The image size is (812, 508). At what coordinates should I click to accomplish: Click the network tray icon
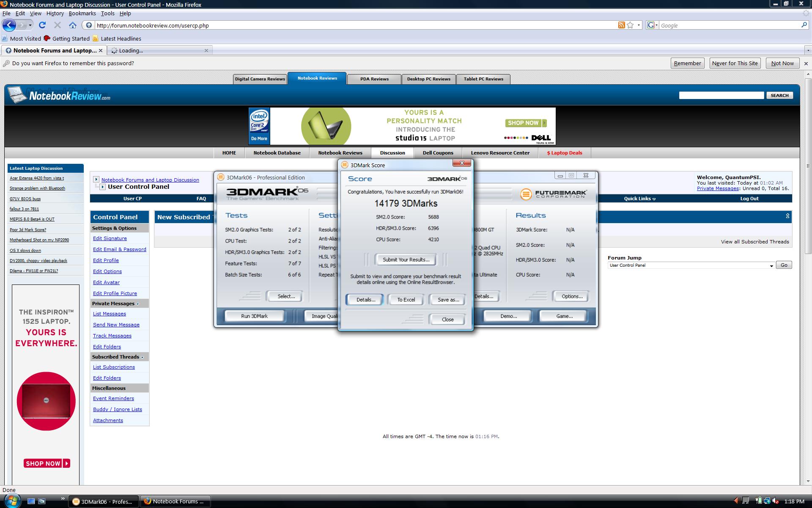(x=767, y=501)
